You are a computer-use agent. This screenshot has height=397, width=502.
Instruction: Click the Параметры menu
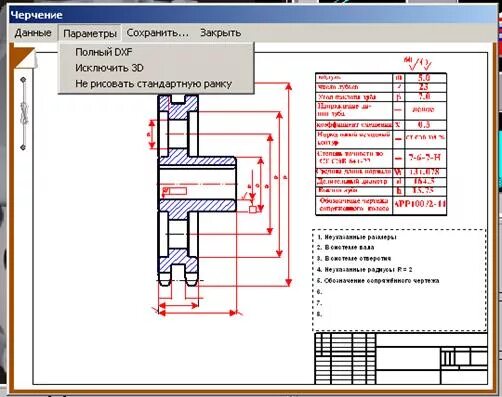[x=90, y=33]
